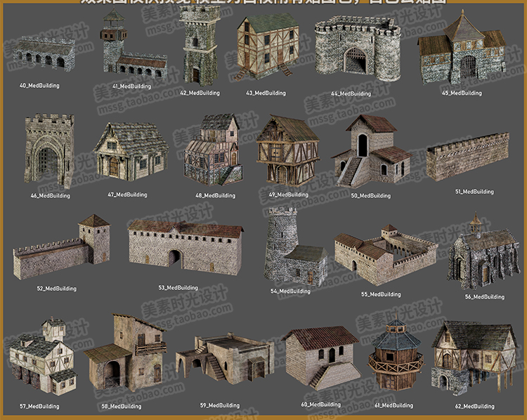
Task: Pick the 52_MedBuilding wall with tower
Action: pyautogui.click(x=62, y=247)
